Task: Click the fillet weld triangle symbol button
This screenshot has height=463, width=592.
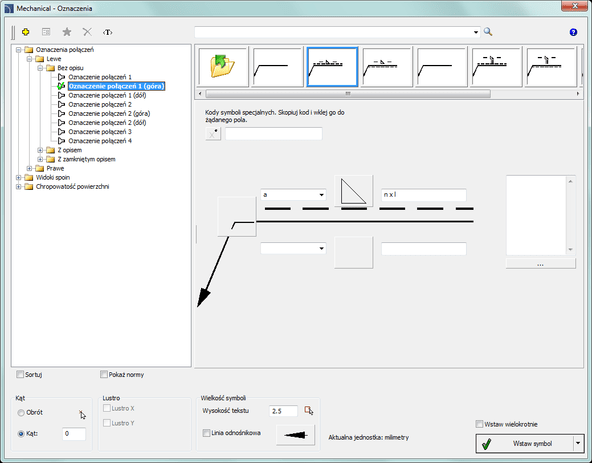Action: tap(354, 191)
